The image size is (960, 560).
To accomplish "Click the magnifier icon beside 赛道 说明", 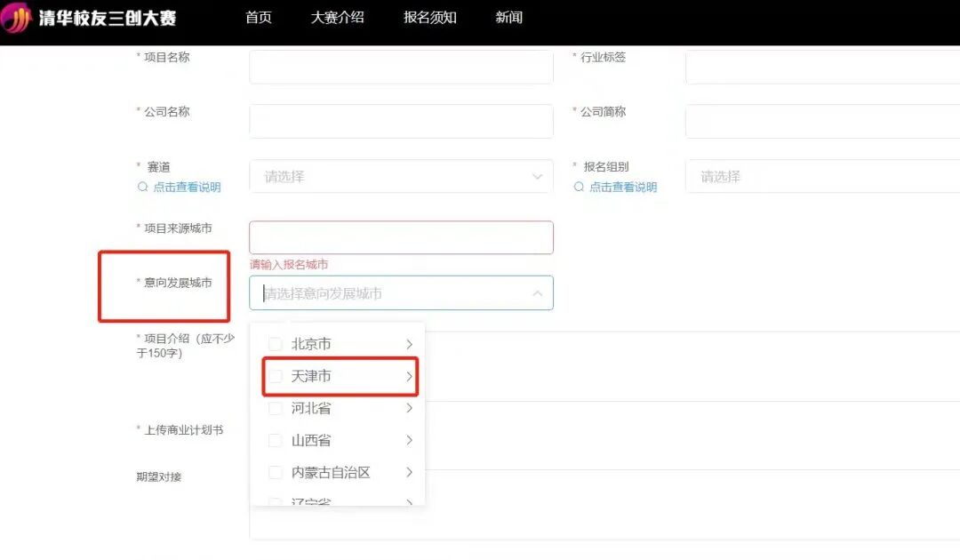I will [142, 188].
